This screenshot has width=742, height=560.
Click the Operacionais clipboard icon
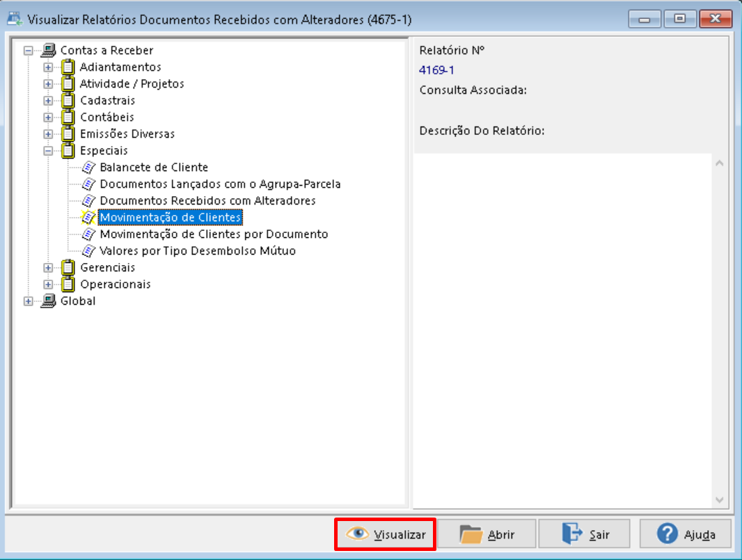(x=68, y=285)
